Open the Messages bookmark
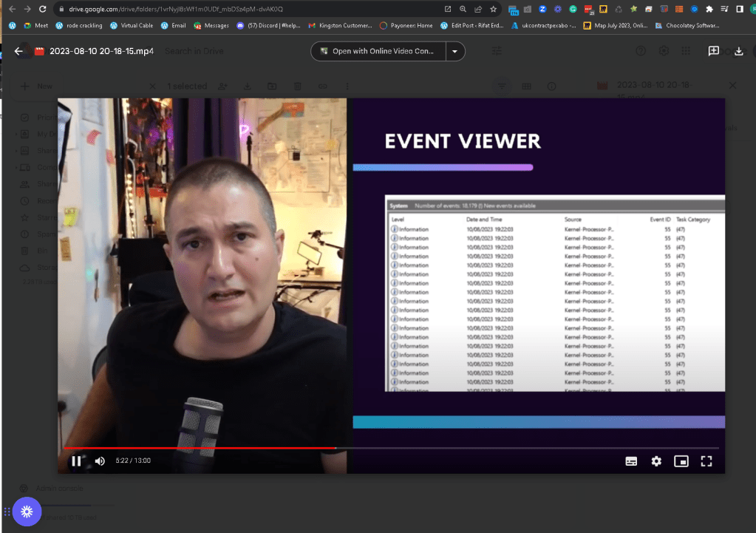The width and height of the screenshot is (756, 533). [211, 26]
